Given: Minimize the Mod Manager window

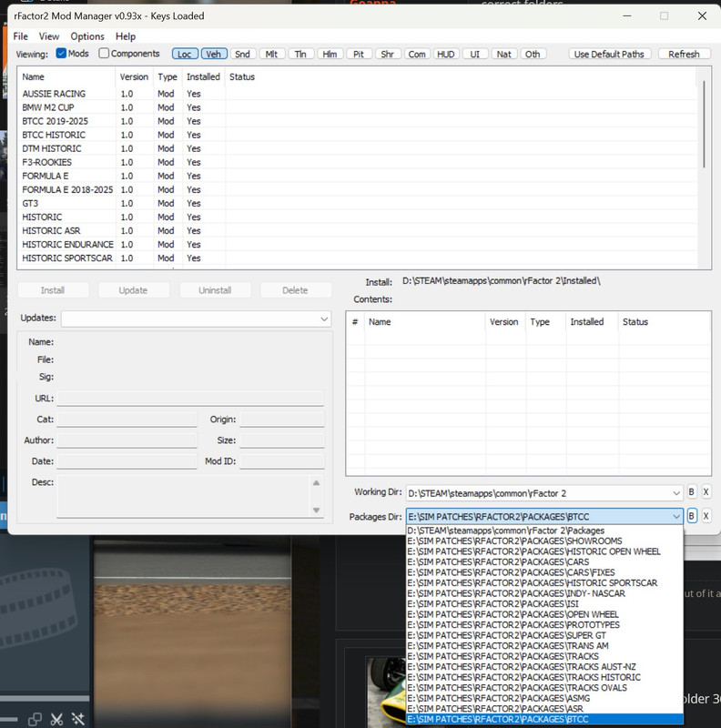Looking at the screenshot, I should (627, 16).
